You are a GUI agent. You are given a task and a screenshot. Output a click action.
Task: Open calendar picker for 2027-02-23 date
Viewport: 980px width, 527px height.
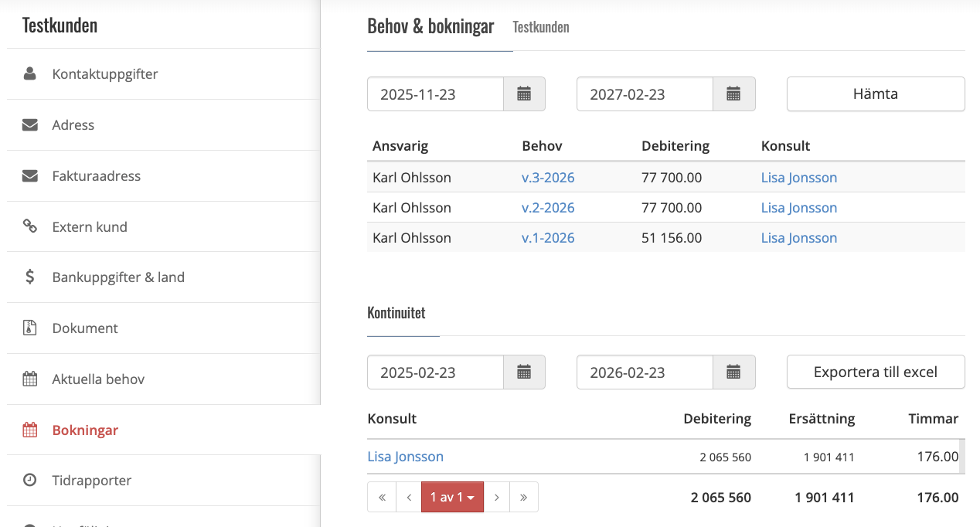[x=733, y=94]
